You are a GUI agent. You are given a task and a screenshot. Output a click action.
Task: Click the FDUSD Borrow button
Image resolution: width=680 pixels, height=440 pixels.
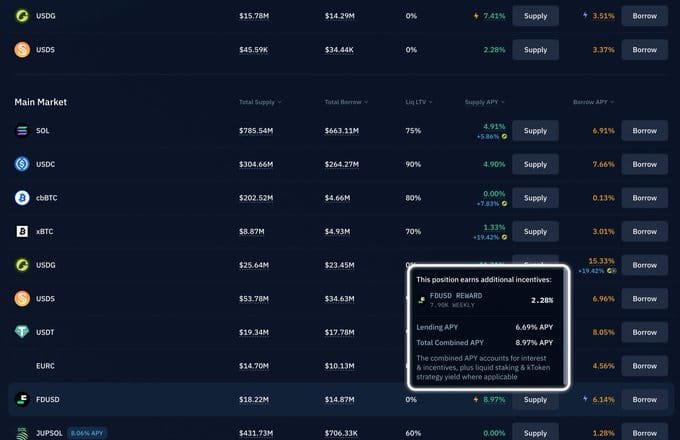coord(644,399)
